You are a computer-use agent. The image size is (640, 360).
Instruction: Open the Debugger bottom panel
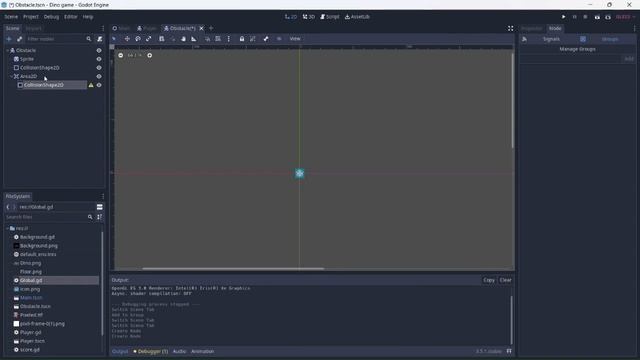[x=150, y=351]
